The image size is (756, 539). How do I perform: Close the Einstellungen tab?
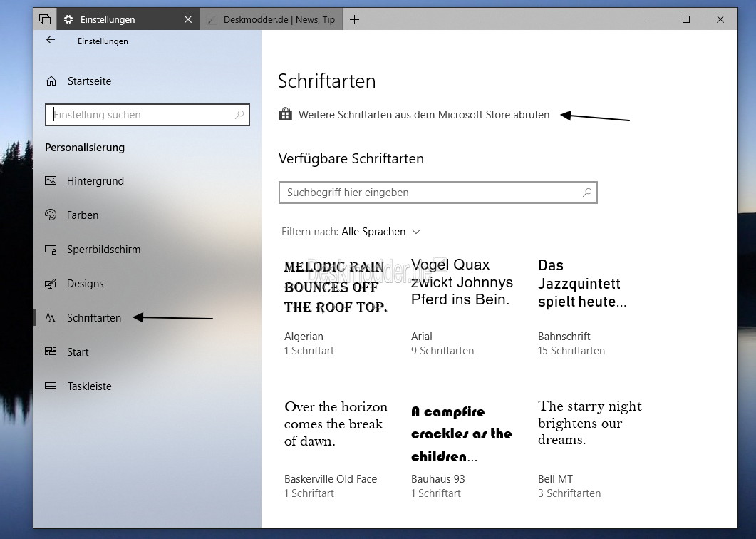pyautogui.click(x=188, y=19)
